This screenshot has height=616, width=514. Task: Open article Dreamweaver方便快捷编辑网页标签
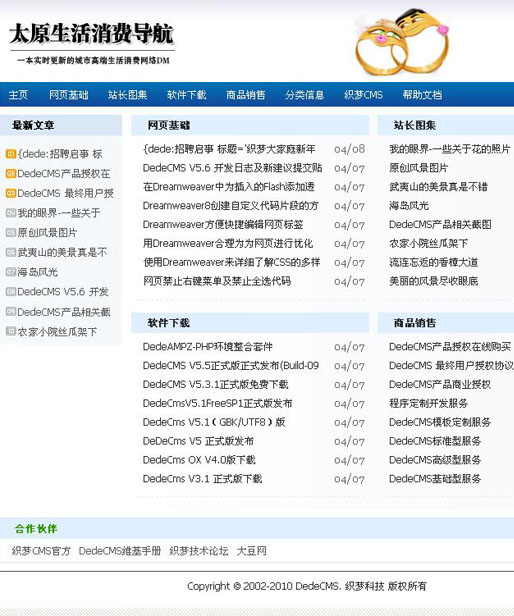[223, 225]
